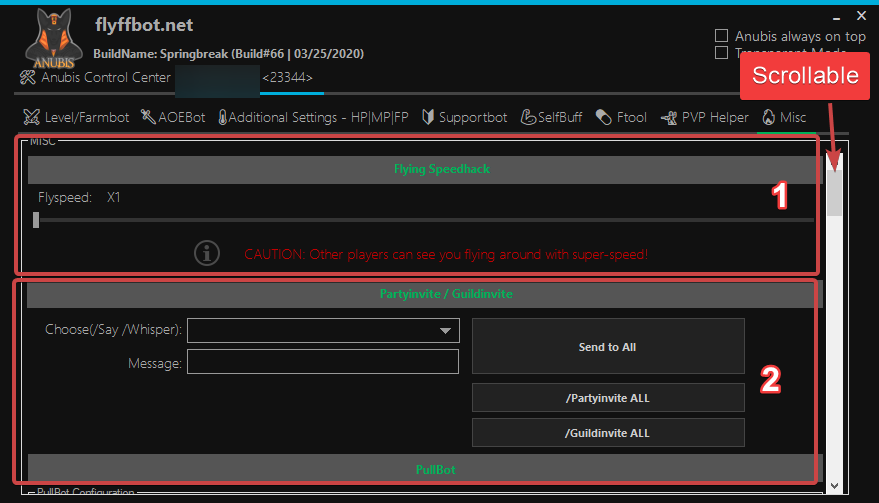This screenshot has width=879, height=503.
Task: Open Level/Farmbot via crossed swords icon
Action: pos(32,117)
